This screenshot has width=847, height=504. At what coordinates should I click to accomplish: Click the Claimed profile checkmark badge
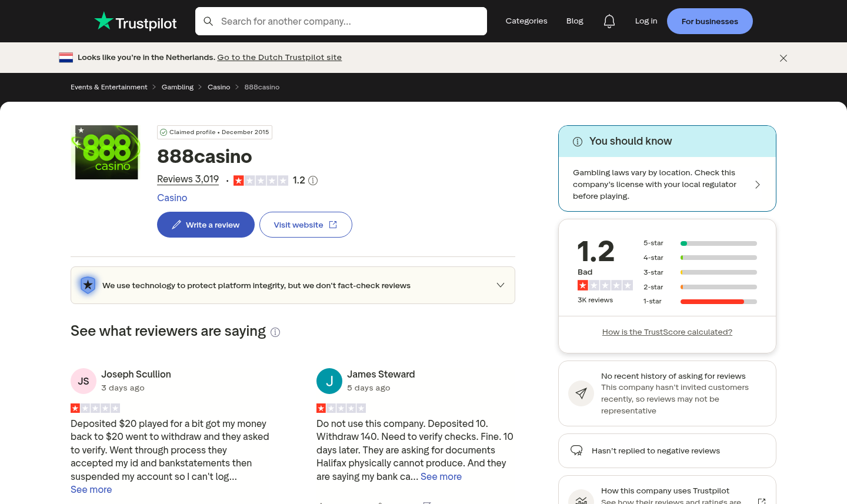(x=164, y=132)
